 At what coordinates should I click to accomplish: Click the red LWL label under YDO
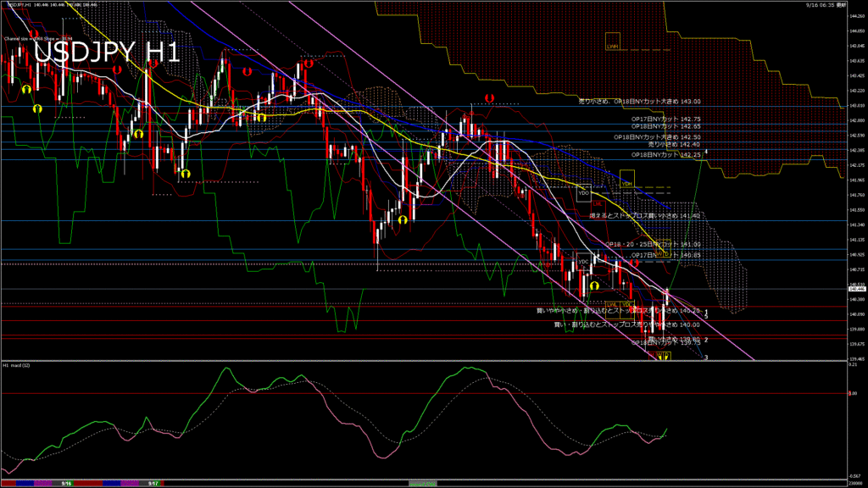597,203
